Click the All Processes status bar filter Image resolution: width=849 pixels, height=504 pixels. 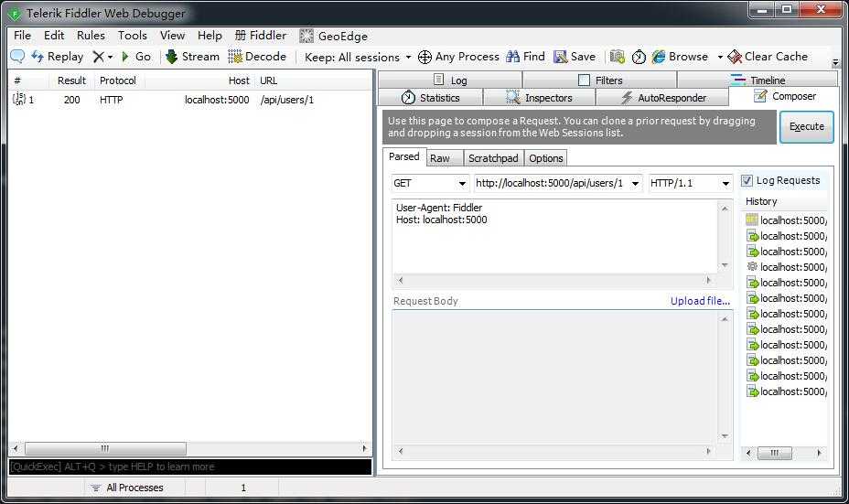[126, 488]
